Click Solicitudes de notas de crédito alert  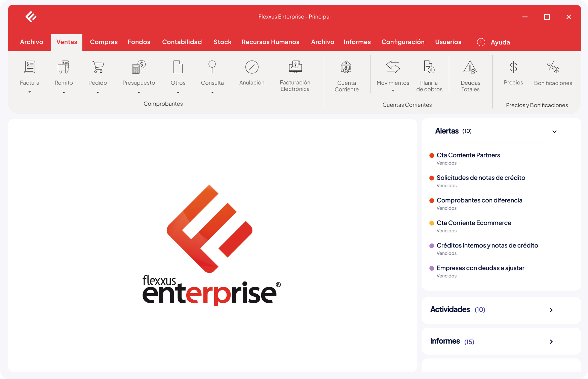pyautogui.click(x=481, y=178)
